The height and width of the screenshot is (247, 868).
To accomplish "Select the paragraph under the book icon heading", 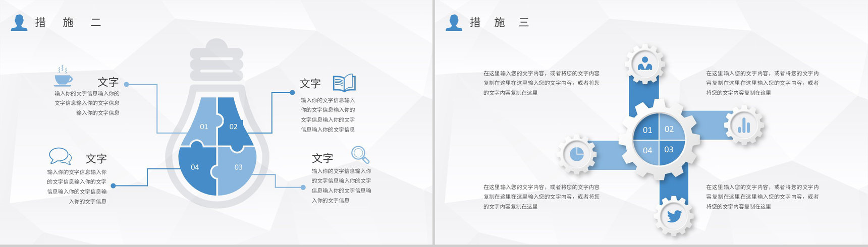I will point(328,115).
